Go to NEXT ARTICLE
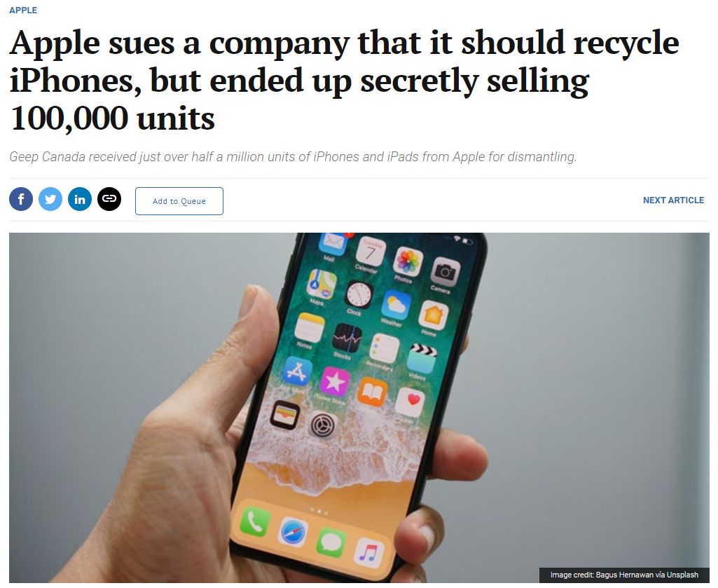Viewport: 718px width, 588px height. (x=673, y=200)
